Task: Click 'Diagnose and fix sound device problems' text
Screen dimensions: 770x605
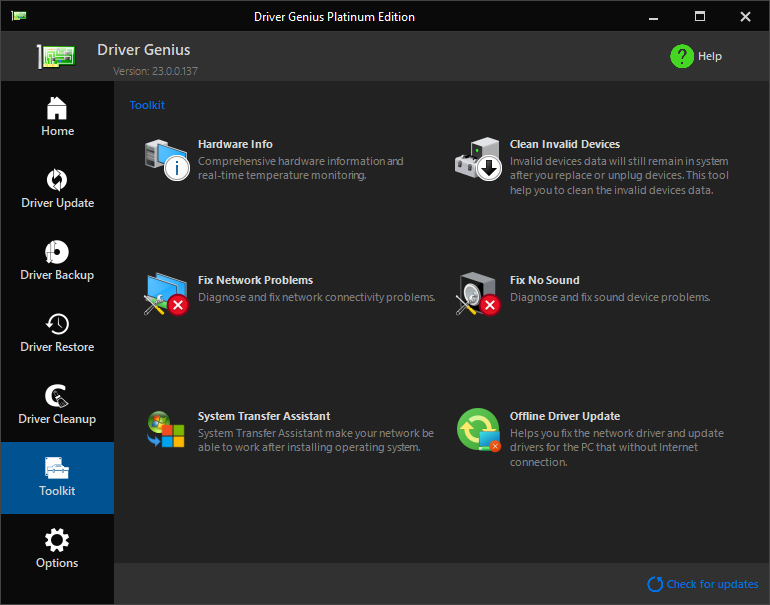Action: pos(610,297)
